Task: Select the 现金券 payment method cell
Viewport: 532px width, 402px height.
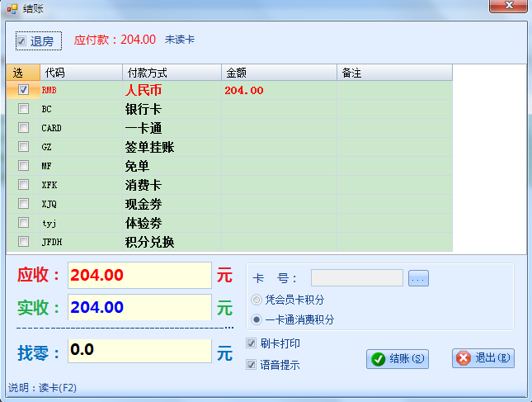Action: click(172, 204)
